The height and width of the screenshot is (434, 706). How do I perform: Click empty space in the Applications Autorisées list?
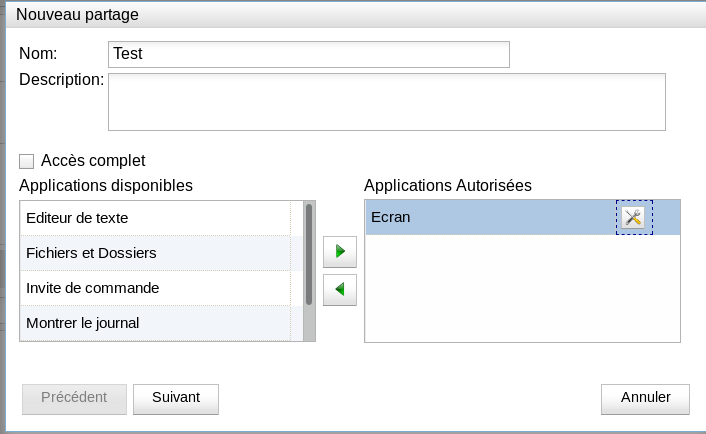pos(522,288)
